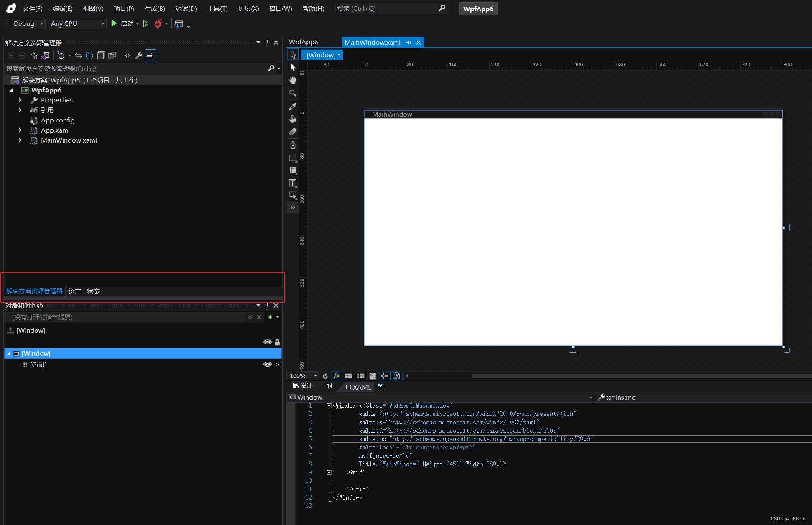Open the 调试(D) menu

pos(186,9)
